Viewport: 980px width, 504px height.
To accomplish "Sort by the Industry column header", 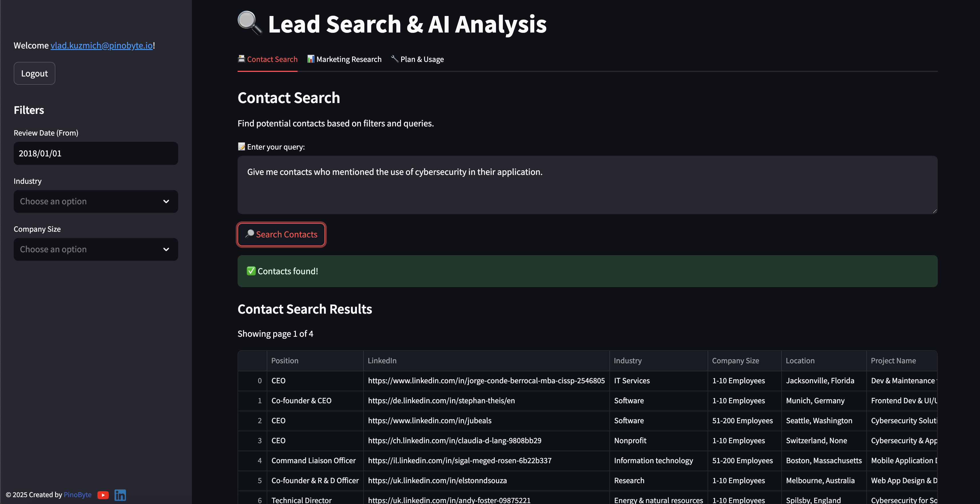I will [x=628, y=361].
